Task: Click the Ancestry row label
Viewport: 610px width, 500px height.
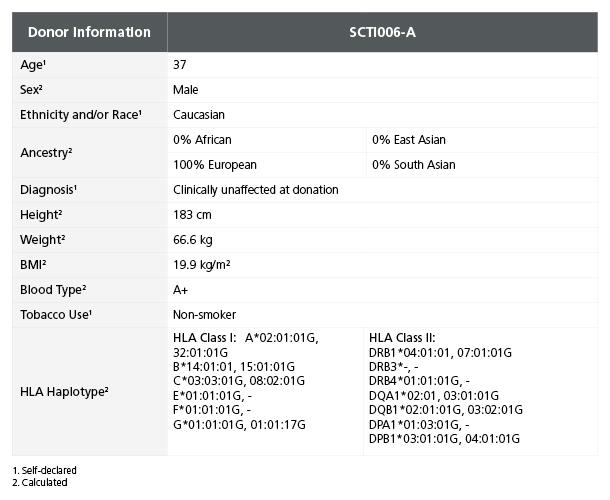Action: click(x=47, y=153)
